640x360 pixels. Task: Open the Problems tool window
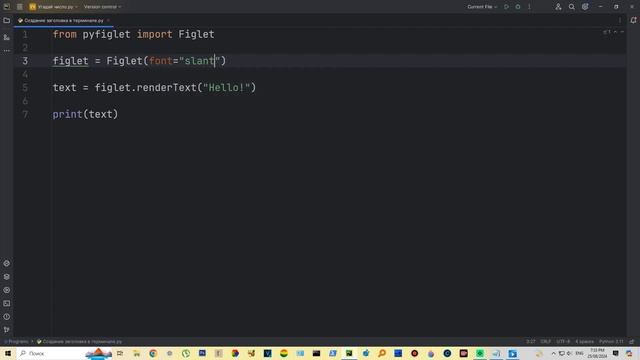[x=7, y=317]
